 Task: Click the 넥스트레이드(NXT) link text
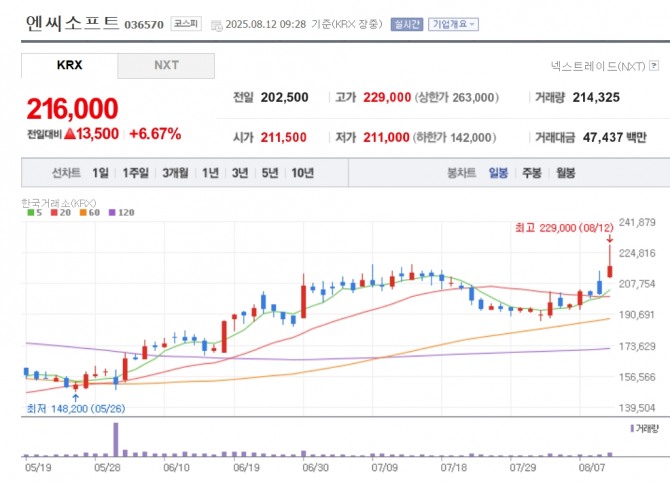click(x=598, y=66)
